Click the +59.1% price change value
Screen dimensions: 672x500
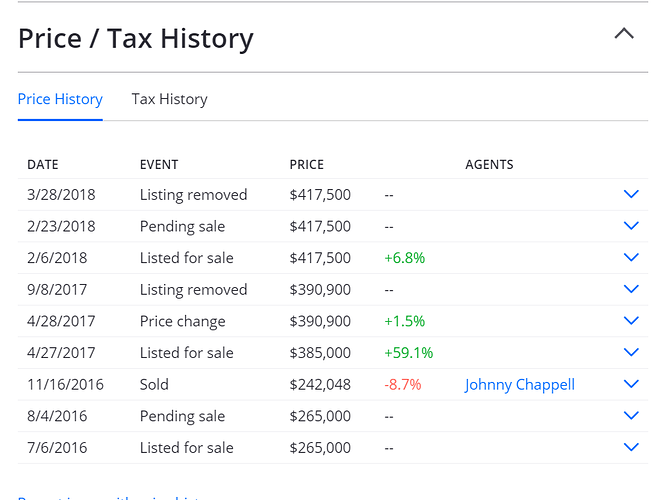click(408, 353)
